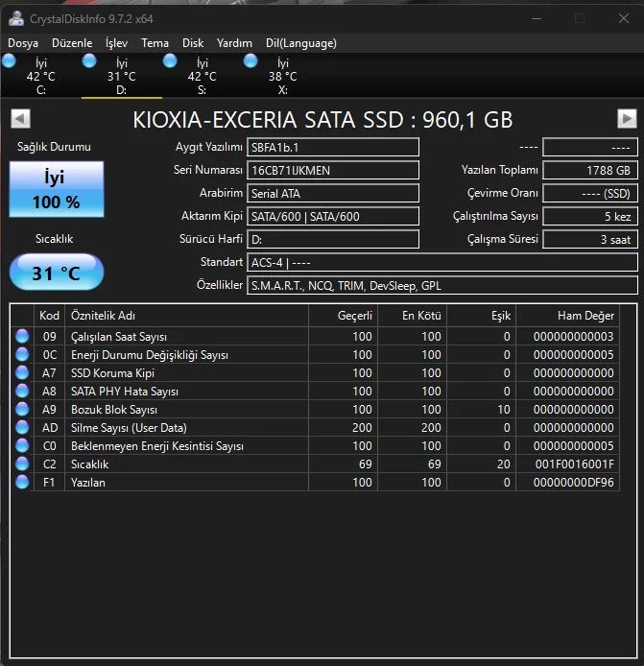644x666 pixels.
Task: Close the CrystalDiskInfo window
Action: [624, 18]
